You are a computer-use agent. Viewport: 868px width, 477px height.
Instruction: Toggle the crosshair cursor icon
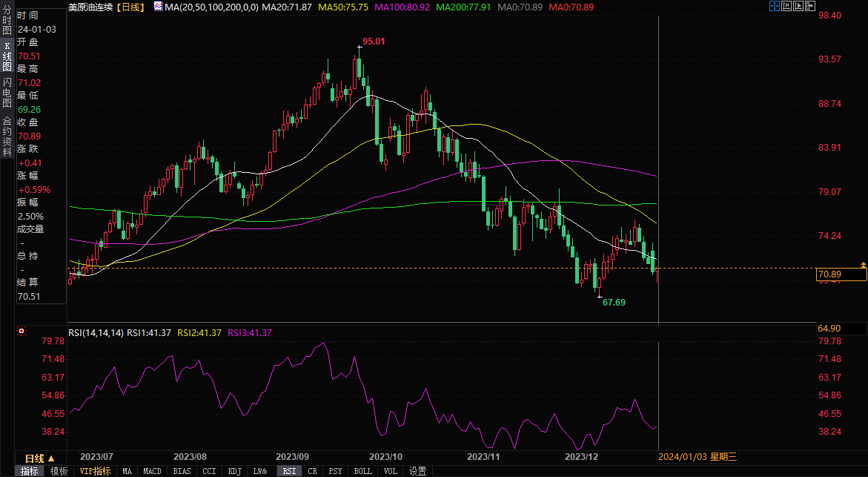point(775,6)
